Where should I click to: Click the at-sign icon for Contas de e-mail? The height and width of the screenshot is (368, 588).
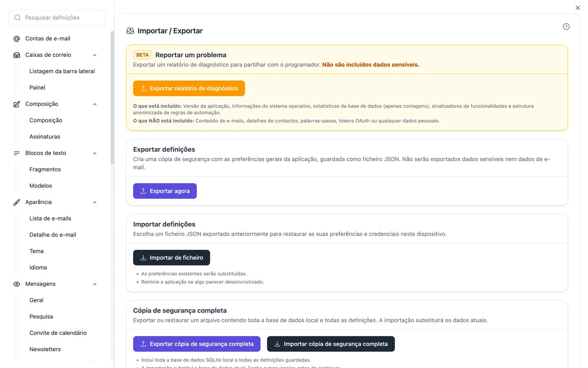(17, 39)
